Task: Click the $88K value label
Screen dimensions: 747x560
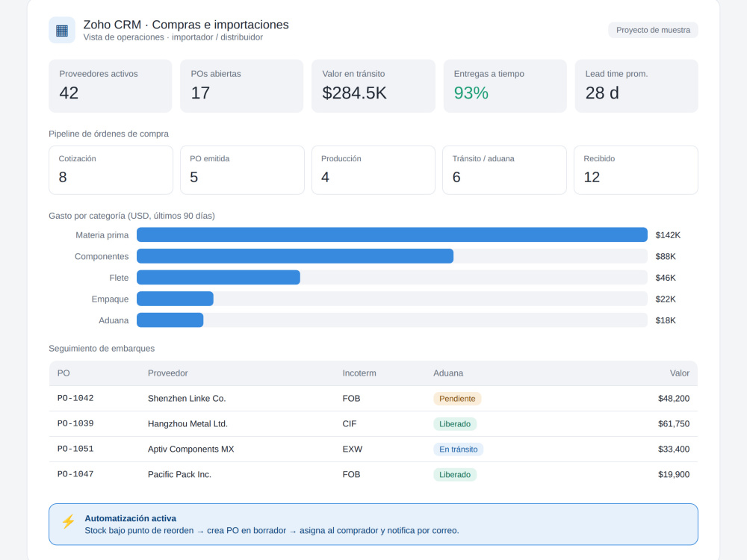Action: 666,257
